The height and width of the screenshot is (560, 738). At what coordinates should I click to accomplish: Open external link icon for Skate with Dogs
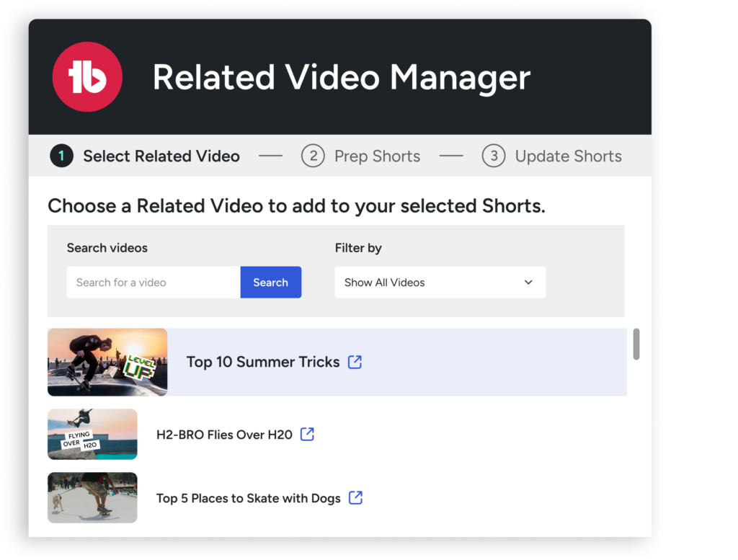click(355, 497)
